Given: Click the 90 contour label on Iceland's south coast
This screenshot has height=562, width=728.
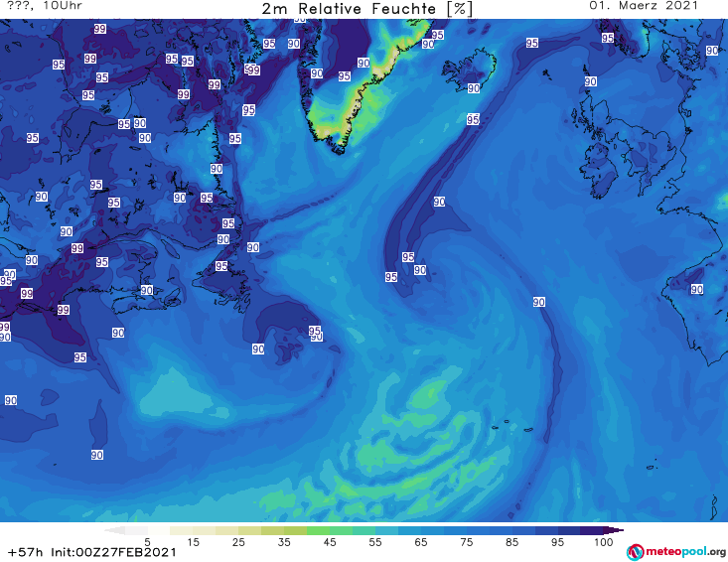Looking at the screenshot, I should 474,88.
